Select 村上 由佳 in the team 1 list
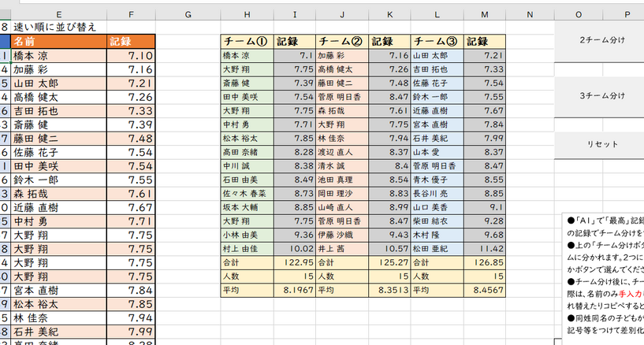The width and height of the screenshot is (644, 345). pyautogui.click(x=246, y=248)
